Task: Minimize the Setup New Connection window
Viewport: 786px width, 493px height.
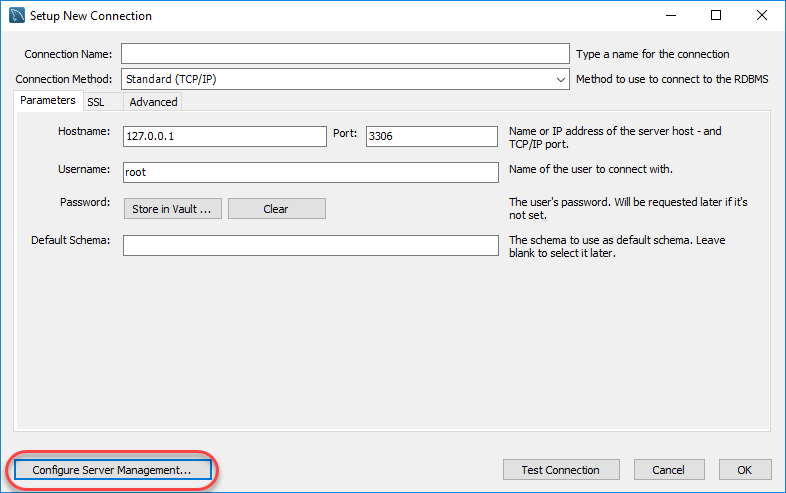Action: (x=669, y=16)
